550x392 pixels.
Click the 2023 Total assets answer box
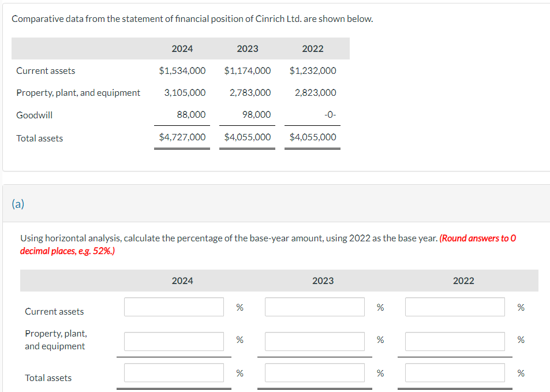pos(315,372)
